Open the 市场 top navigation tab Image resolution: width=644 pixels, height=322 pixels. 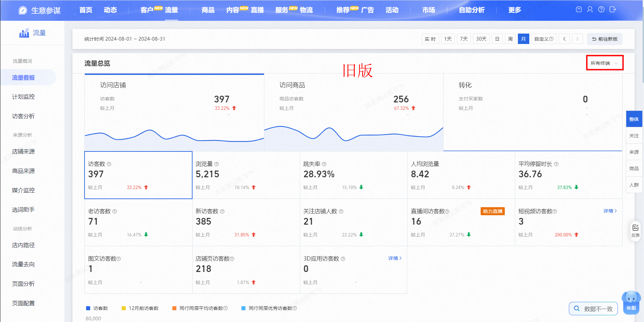(429, 10)
